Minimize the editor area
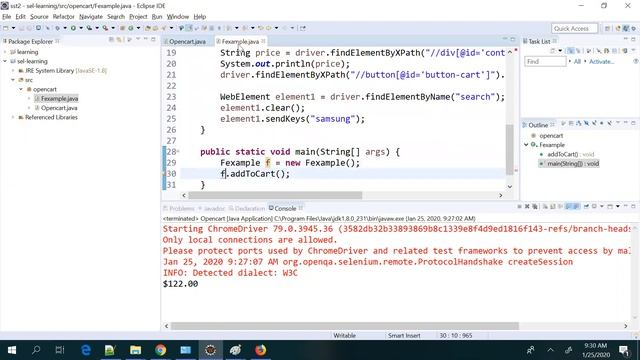This screenshot has width=640, height=360. click(x=505, y=39)
